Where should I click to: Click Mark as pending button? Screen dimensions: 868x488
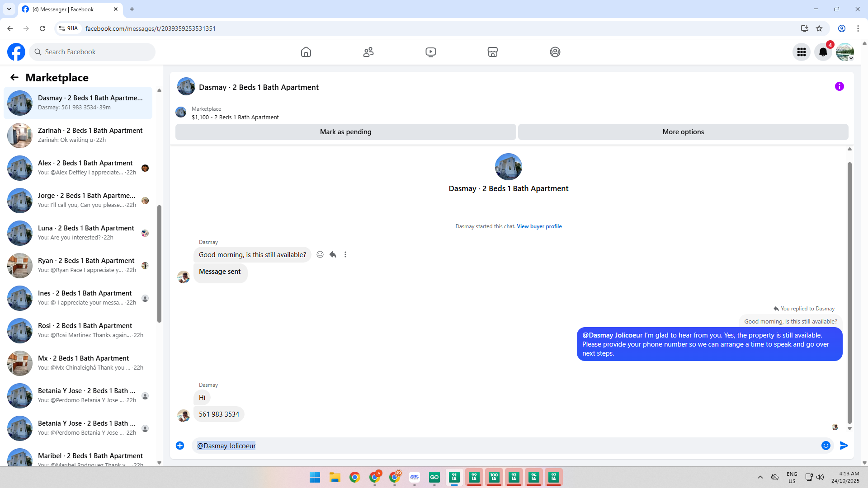tap(346, 132)
